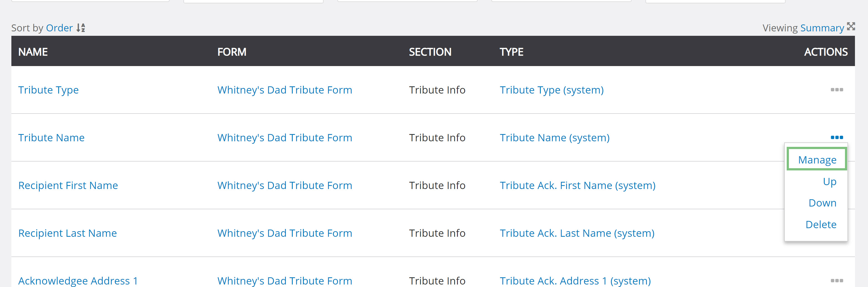Screen dimensions: 868x287
Task: Open the Tribute Type field name link
Action: click(48, 90)
